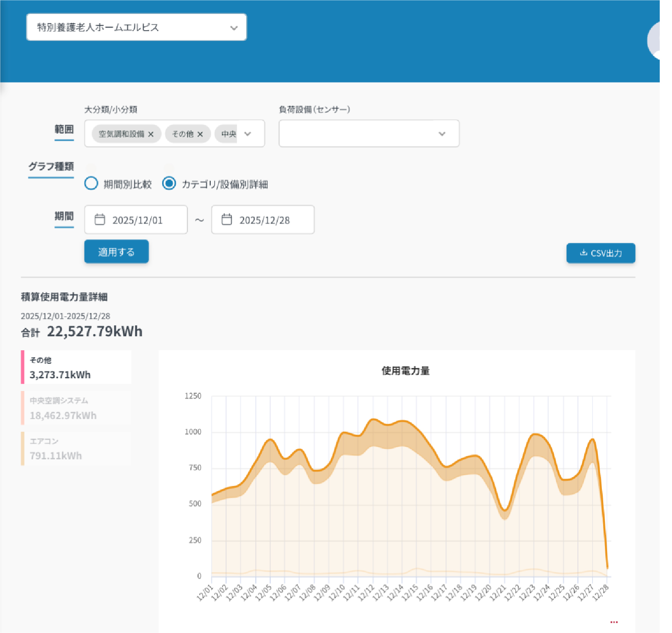Click the pink その他 legend color bar
The height and width of the screenshot is (633, 672).
[23, 367]
